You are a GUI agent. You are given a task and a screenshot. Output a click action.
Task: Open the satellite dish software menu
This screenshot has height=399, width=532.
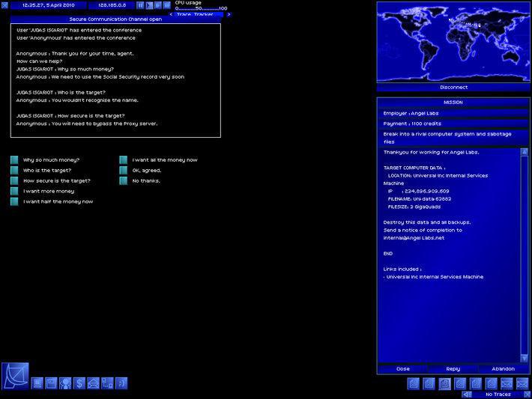pos(15,375)
